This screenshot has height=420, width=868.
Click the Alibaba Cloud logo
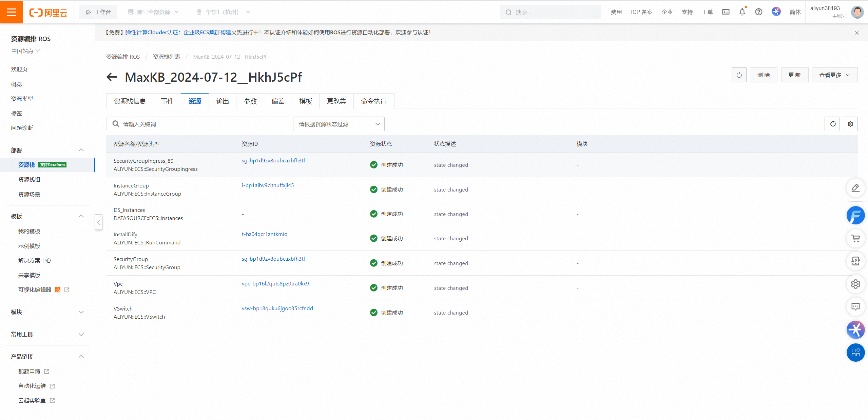48,13
